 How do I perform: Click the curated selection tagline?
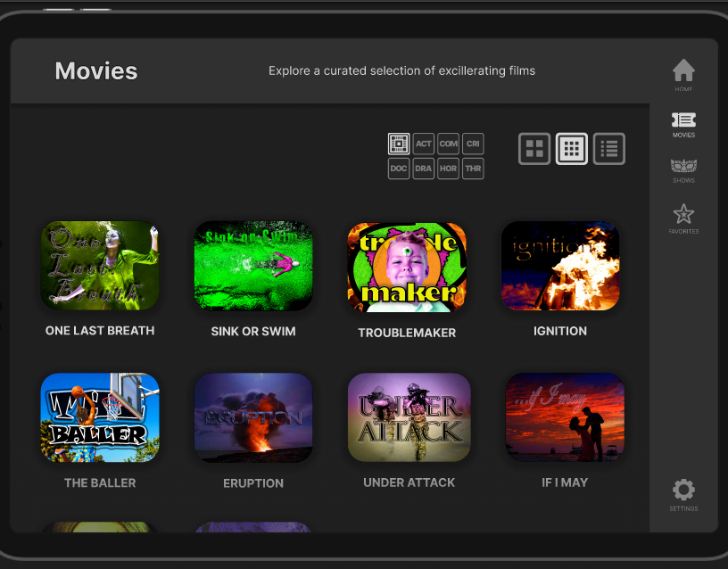point(401,70)
